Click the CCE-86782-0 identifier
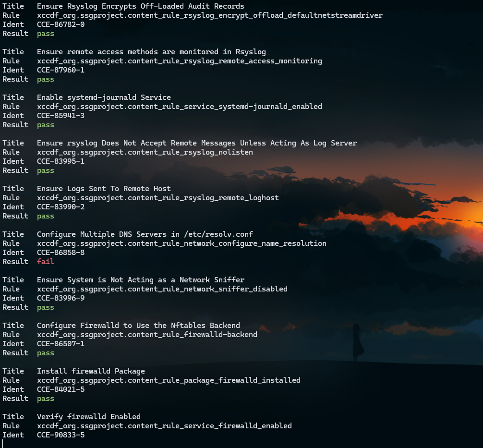 point(60,24)
